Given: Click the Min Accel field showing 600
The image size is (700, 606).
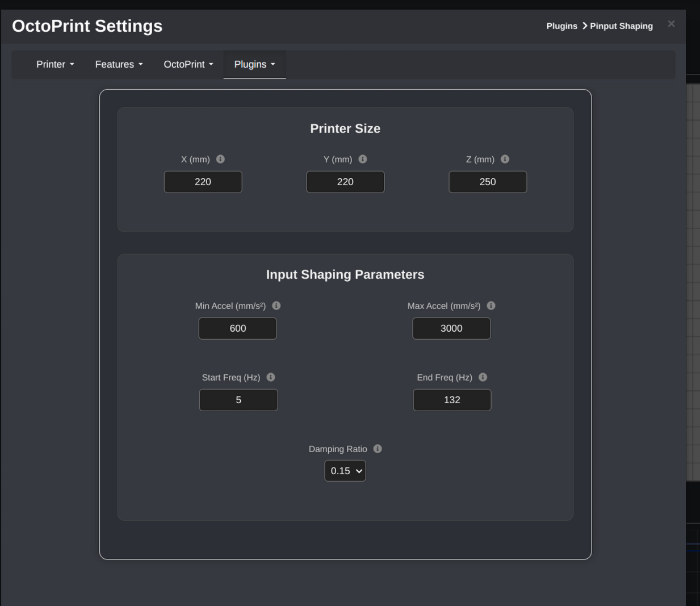Looking at the screenshot, I should pos(238,328).
